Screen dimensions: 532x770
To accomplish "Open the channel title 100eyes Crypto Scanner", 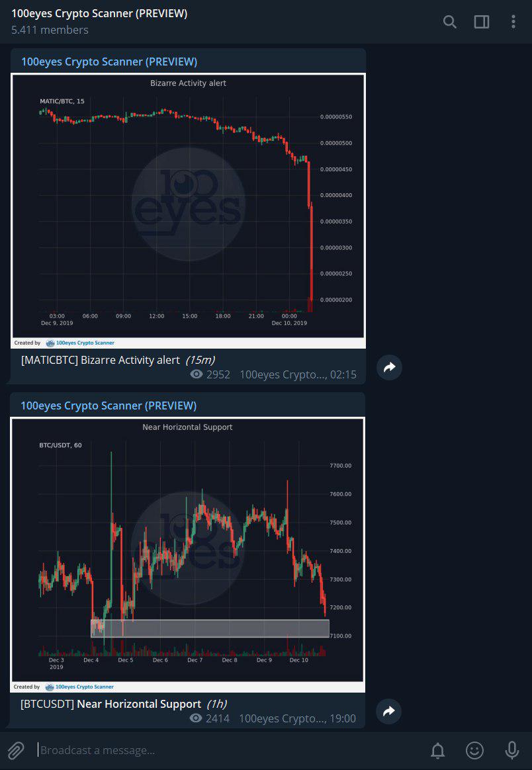I will point(99,13).
